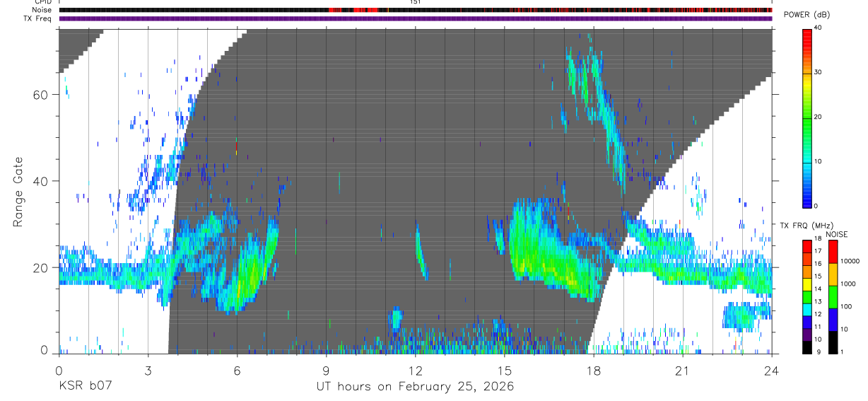Pick the blue NOISE swatch 10–100

(833, 320)
